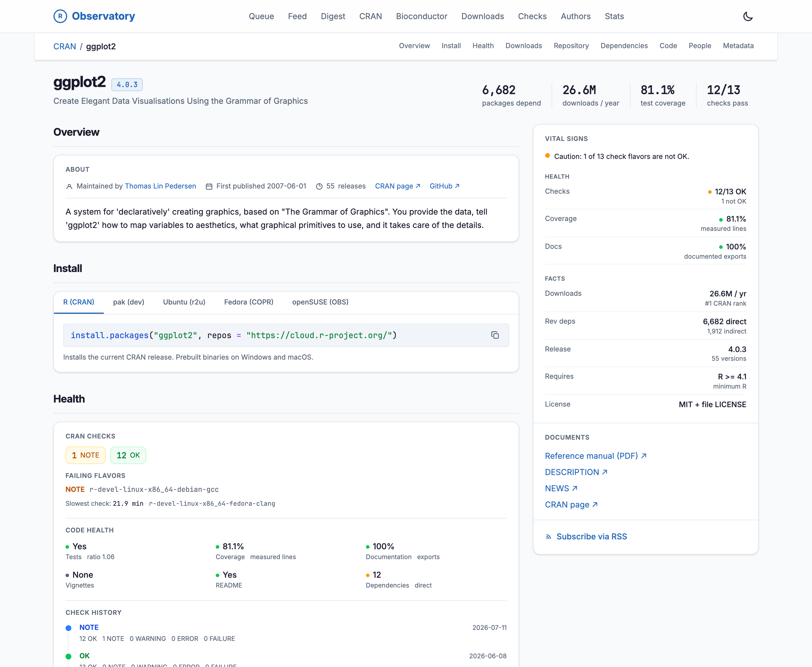Click the MIT + file LICENSE value
812x667 pixels.
(x=712, y=404)
